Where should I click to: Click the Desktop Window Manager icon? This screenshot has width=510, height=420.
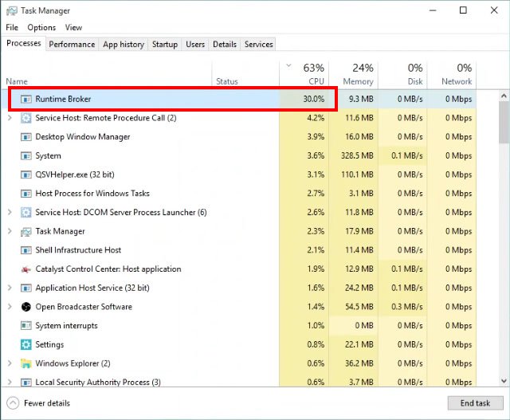pyautogui.click(x=26, y=136)
